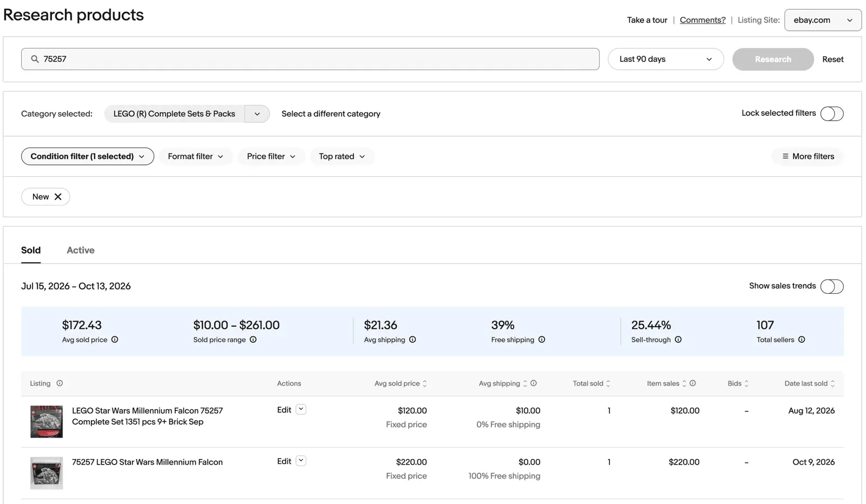Click the info icon beside Sold price range
The image size is (866, 504).
pos(253,340)
